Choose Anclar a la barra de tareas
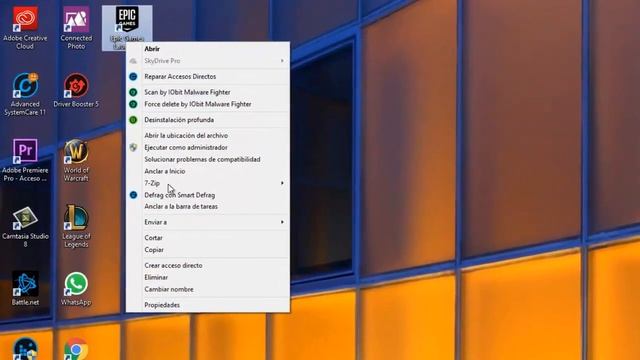 (x=208, y=207)
